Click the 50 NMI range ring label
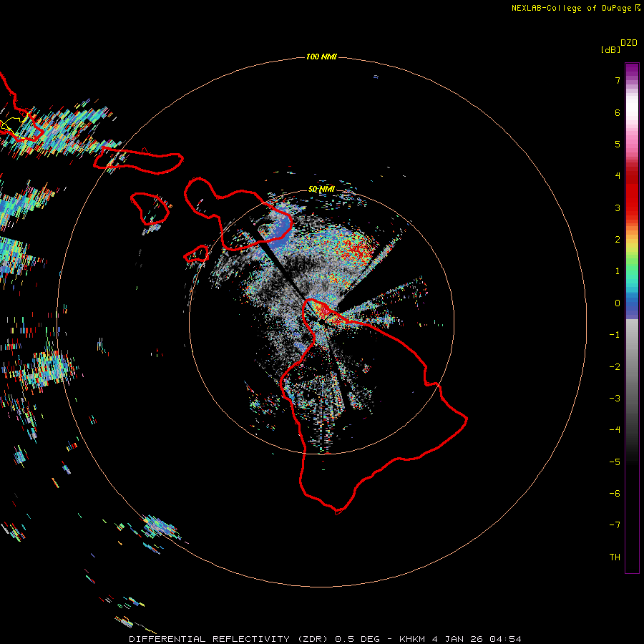 point(321,189)
